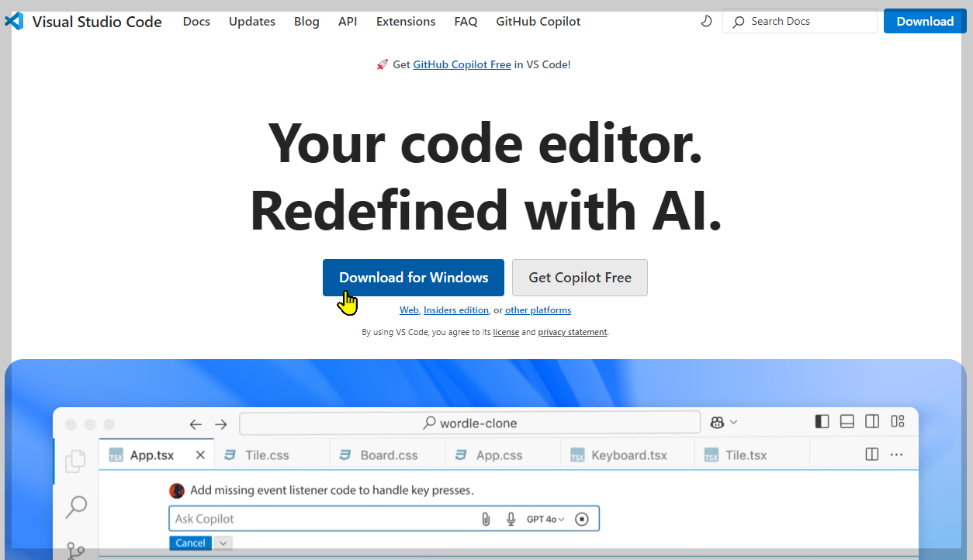This screenshot has height=560, width=973.
Task: Go to the Blog page
Action: (x=306, y=22)
